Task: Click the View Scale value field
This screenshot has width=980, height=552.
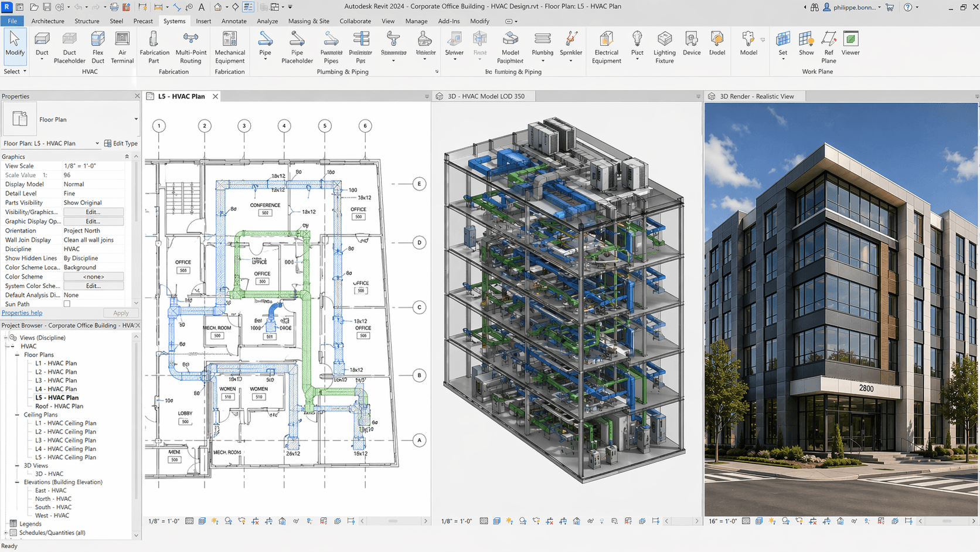Action: point(93,166)
